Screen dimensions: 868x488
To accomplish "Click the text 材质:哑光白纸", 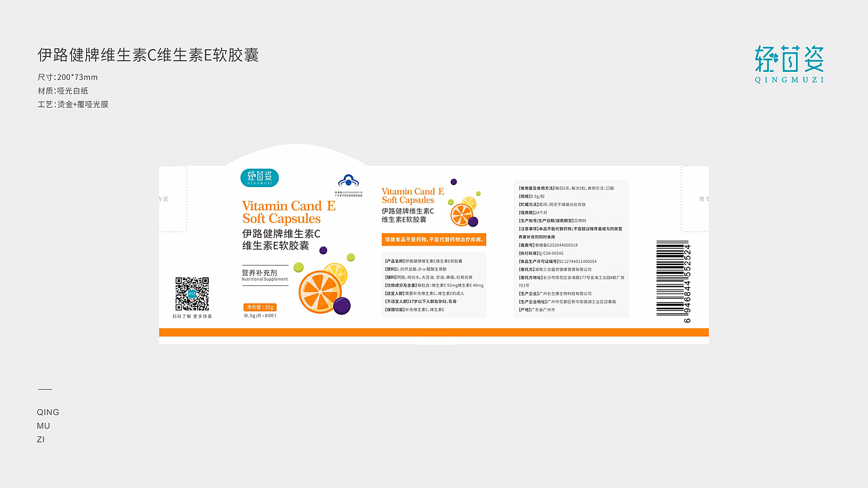I will click(63, 91).
